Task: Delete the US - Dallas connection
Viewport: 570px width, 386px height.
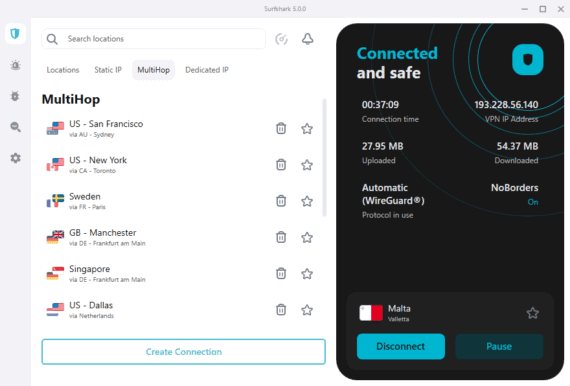Action: pos(281,310)
